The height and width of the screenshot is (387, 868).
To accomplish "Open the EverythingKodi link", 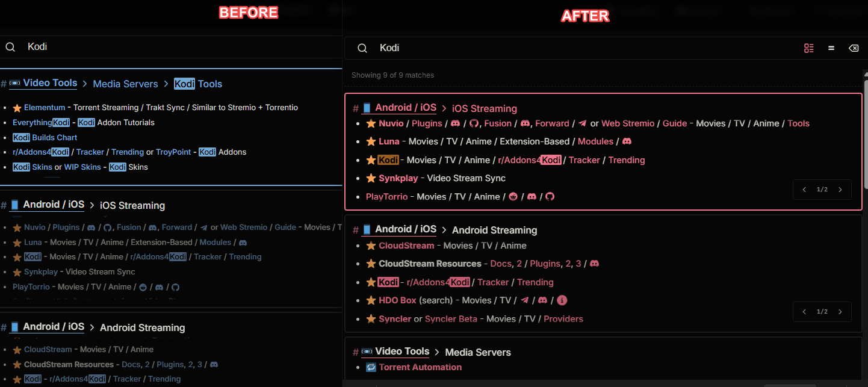I will click(42, 122).
